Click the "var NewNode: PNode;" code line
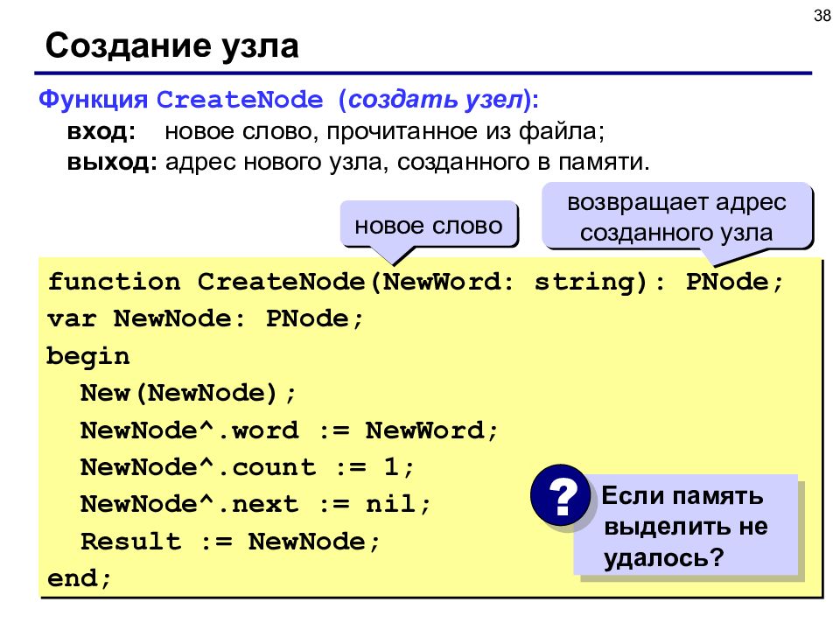The width and height of the screenshot is (840, 630). coord(205,319)
